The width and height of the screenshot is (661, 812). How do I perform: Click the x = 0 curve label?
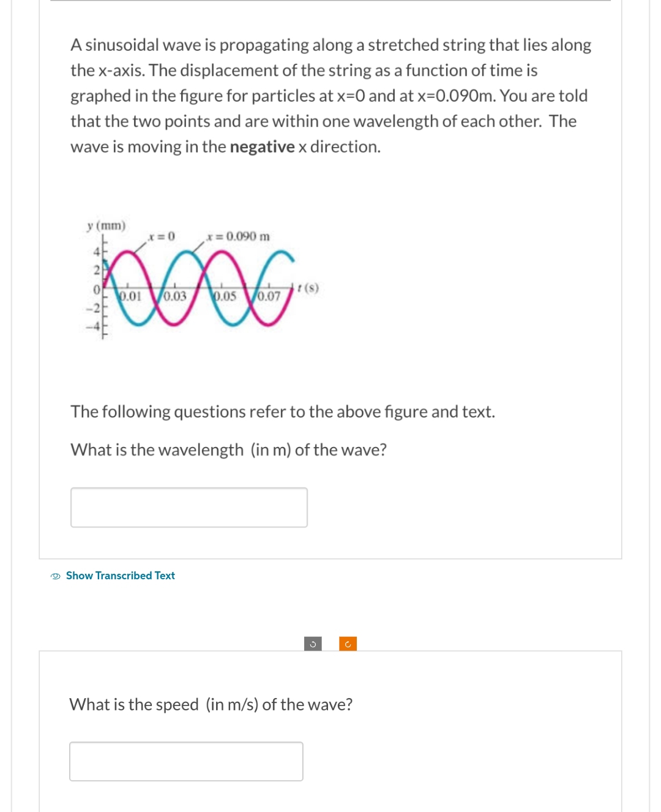coord(162,236)
